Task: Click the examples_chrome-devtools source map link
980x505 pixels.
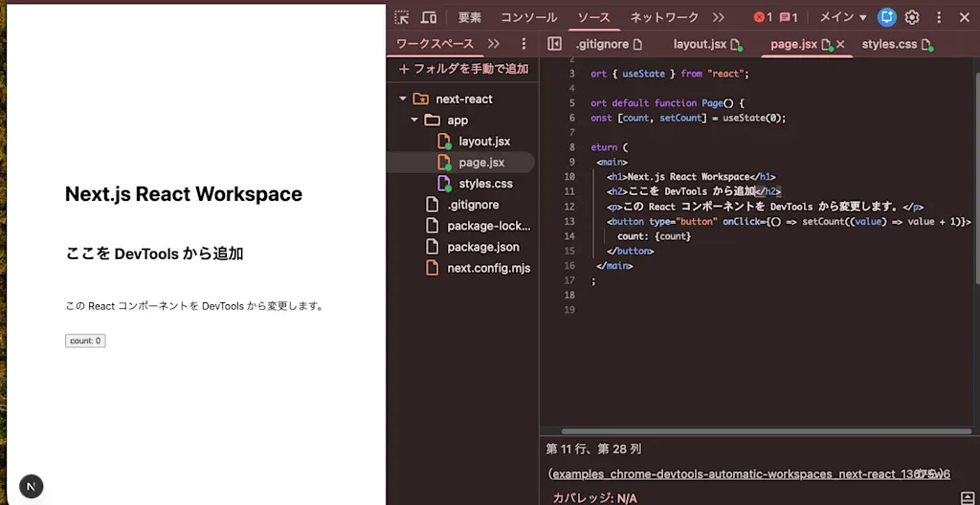Action: (x=748, y=473)
